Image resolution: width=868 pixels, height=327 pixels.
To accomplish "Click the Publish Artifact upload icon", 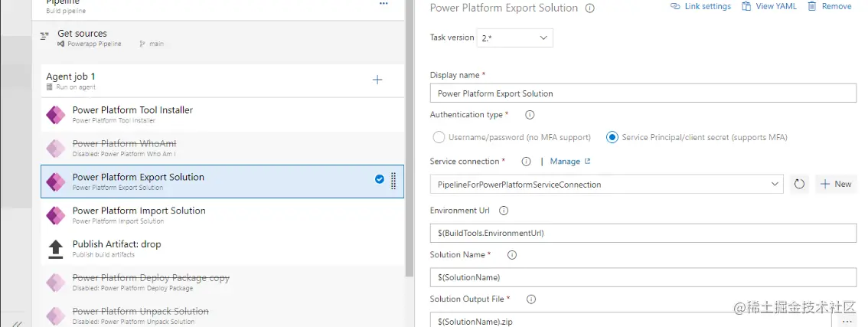I will click(56, 249).
